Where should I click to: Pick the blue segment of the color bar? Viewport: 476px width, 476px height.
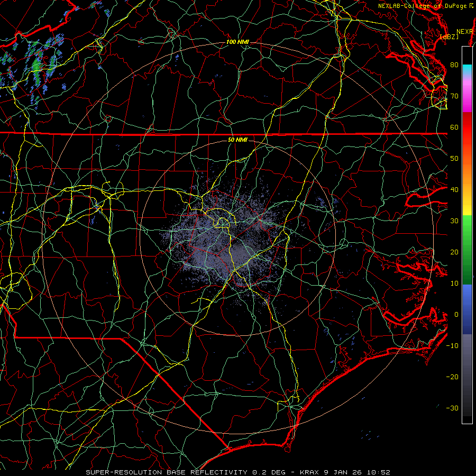pyautogui.click(x=467, y=309)
